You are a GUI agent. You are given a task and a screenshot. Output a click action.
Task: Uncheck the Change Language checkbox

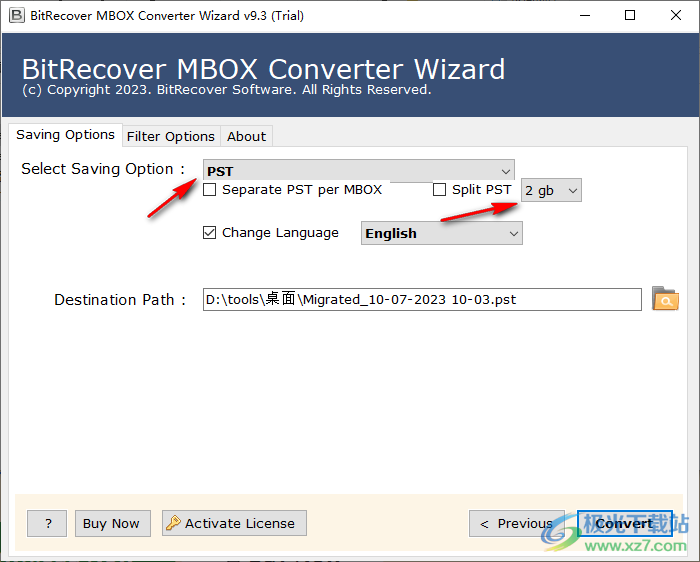click(x=209, y=233)
